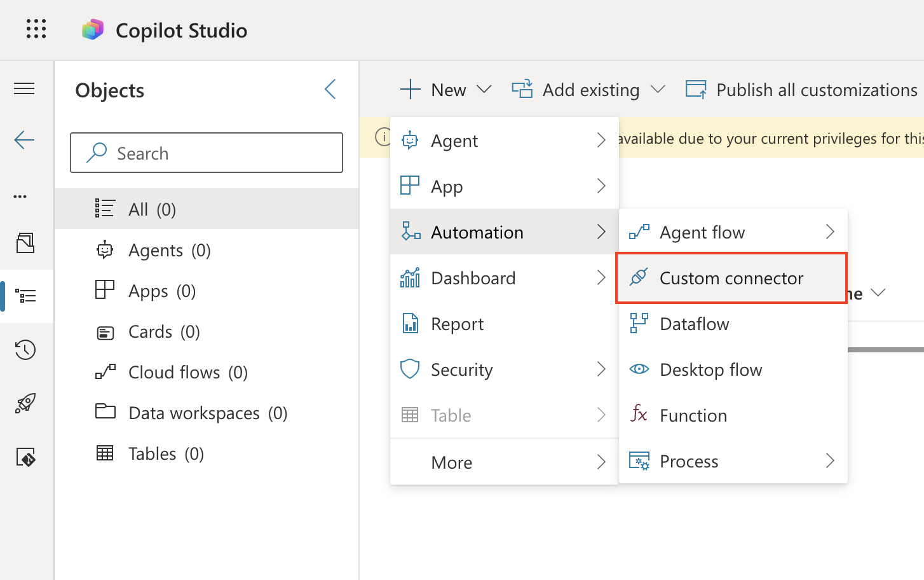
Task: Expand the Agent flow submenu arrow
Action: (830, 231)
